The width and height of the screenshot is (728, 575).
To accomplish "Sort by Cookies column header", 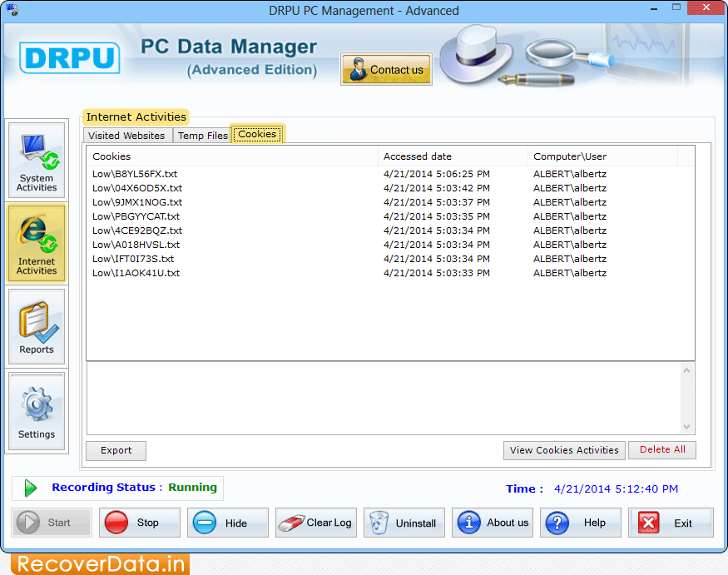I will coord(232,156).
